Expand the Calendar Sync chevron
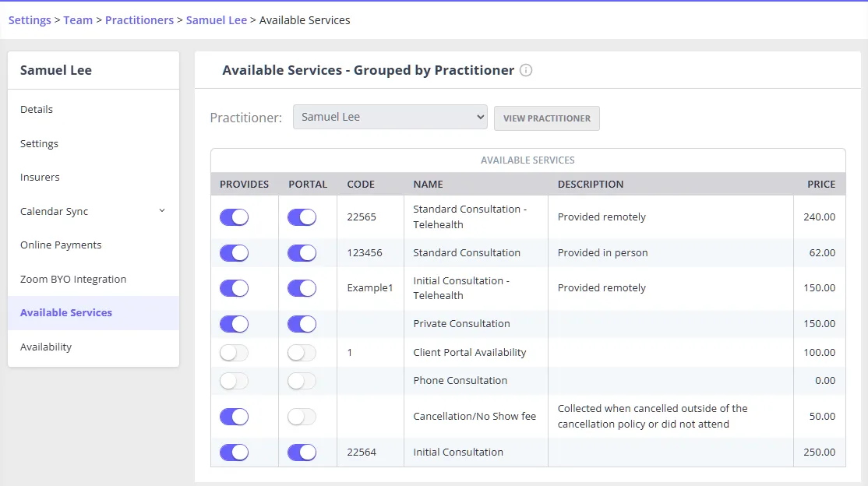The width and height of the screenshot is (868, 486). [x=161, y=211]
